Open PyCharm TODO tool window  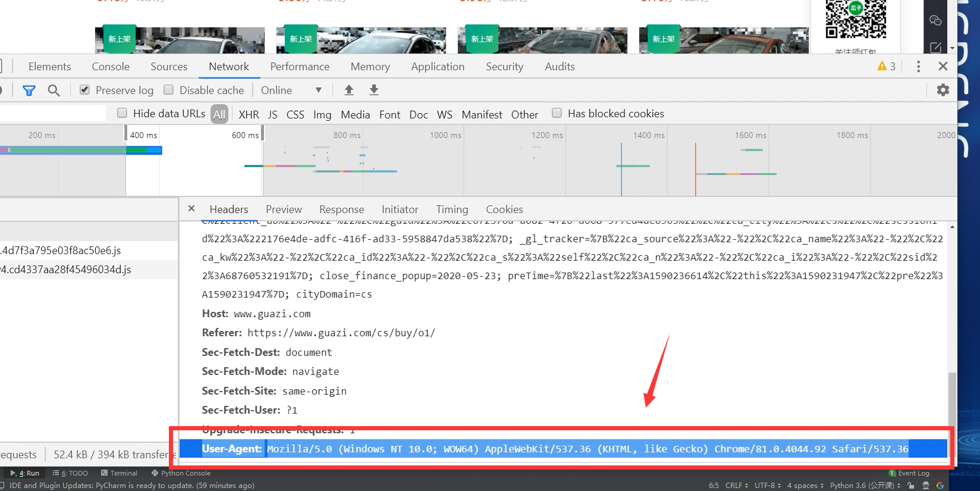pos(70,473)
